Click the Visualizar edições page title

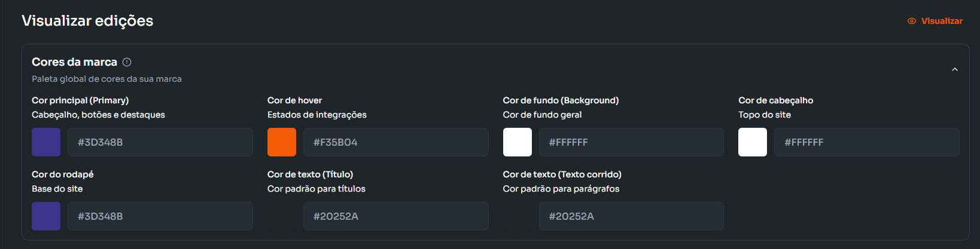[87, 21]
